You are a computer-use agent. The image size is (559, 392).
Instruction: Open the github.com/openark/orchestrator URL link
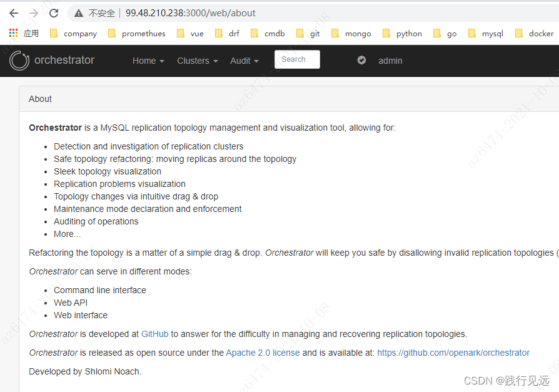click(x=453, y=353)
